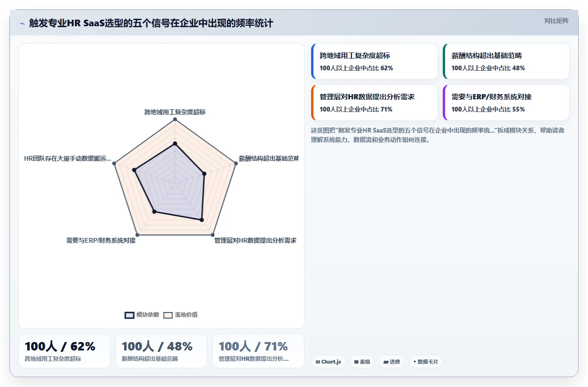Click the 对比矩阵 label in header
The width and height of the screenshot is (588, 387).
556,21
